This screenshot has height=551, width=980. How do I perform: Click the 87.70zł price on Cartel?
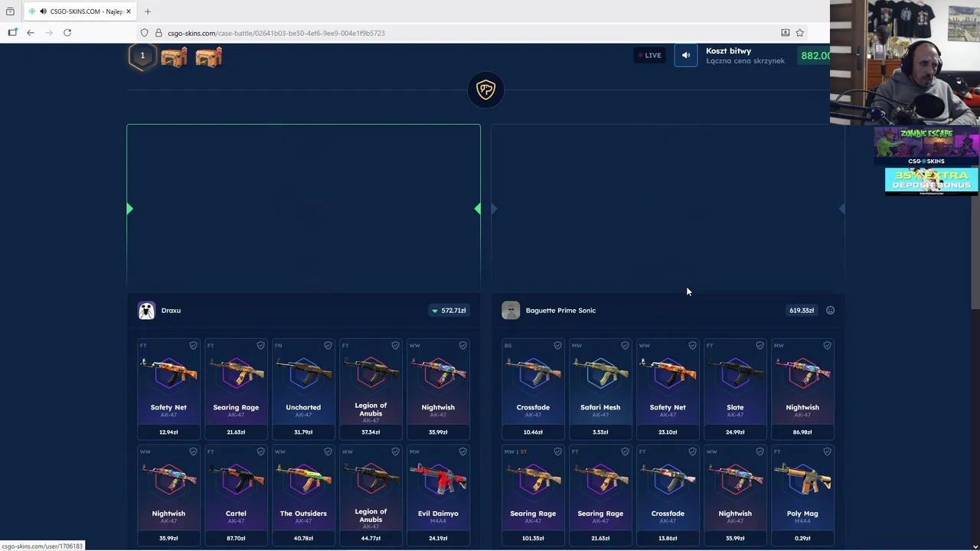click(x=236, y=539)
